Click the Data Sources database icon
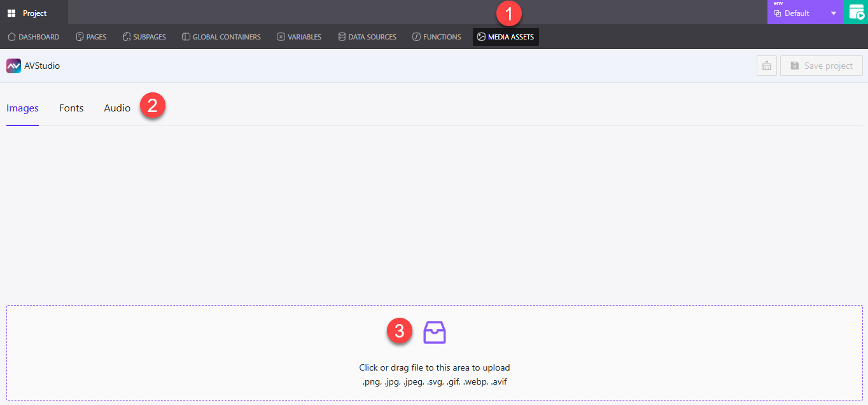The height and width of the screenshot is (405, 868). pyautogui.click(x=342, y=37)
